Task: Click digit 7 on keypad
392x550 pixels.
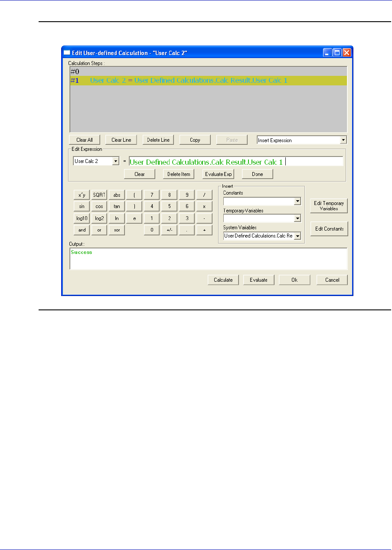Action: (x=152, y=195)
